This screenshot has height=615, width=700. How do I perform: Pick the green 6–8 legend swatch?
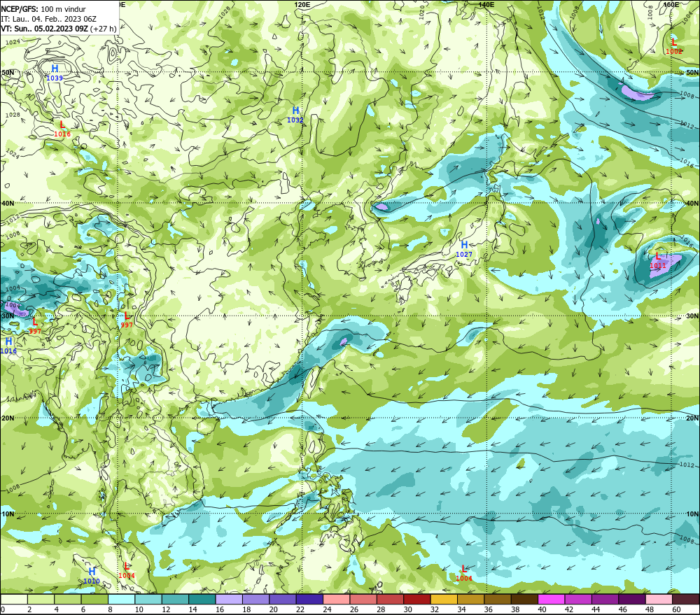point(94,599)
